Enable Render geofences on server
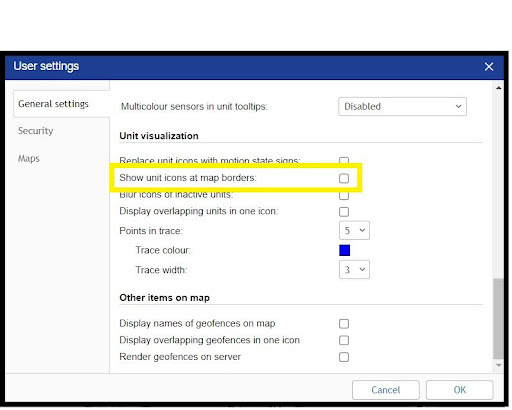Screen dimensions: 512x410 (344, 357)
